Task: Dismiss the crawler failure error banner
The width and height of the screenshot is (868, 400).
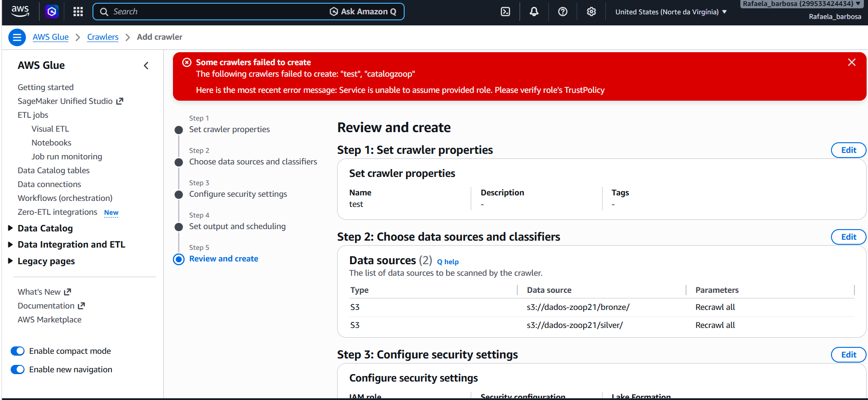Action: click(x=852, y=62)
